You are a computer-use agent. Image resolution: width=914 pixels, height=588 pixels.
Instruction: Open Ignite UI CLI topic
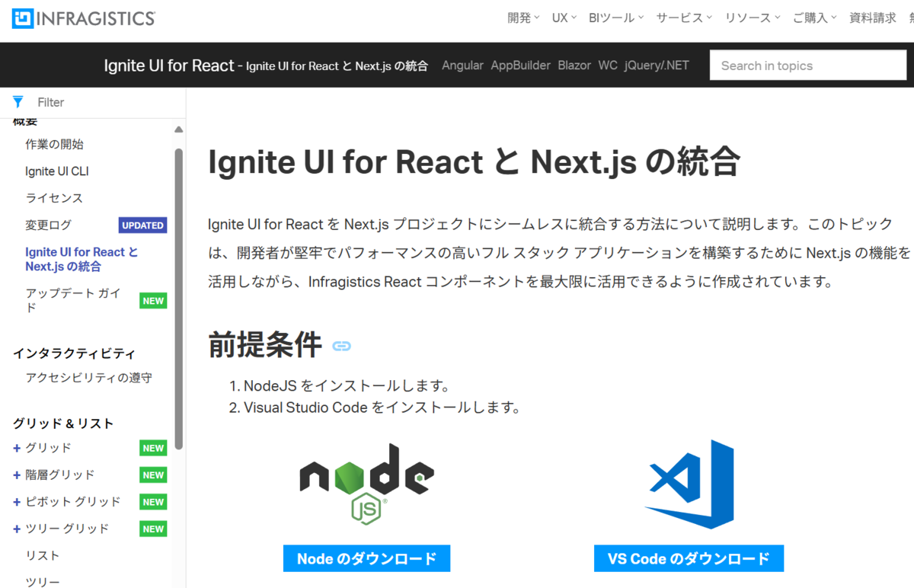[x=57, y=171]
